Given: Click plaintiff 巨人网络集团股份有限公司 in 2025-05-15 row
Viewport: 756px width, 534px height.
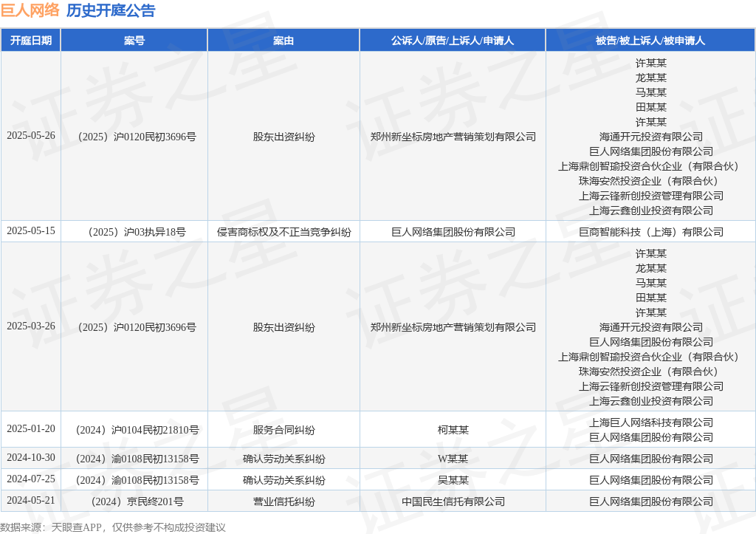Looking at the screenshot, I should pos(453,232).
